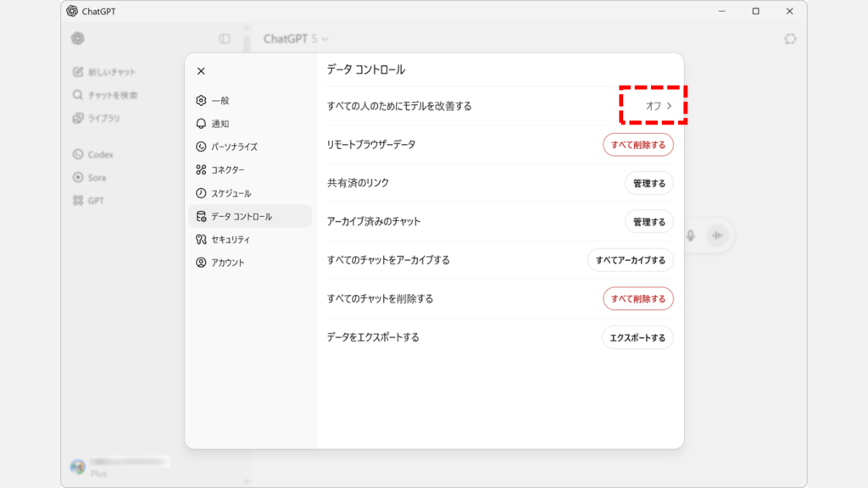
Task: Open the Plus user profile menu
Action: coord(120,467)
